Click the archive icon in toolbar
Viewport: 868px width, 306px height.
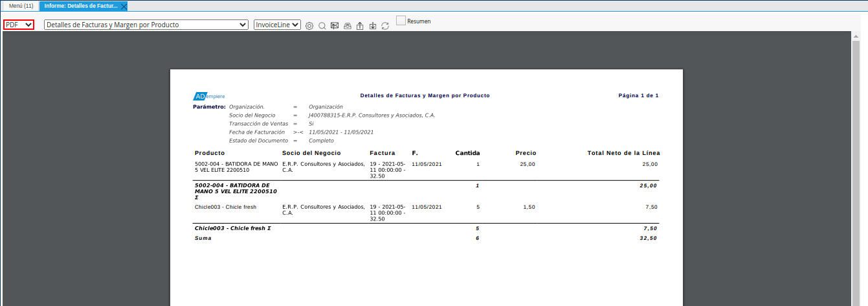pos(347,26)
